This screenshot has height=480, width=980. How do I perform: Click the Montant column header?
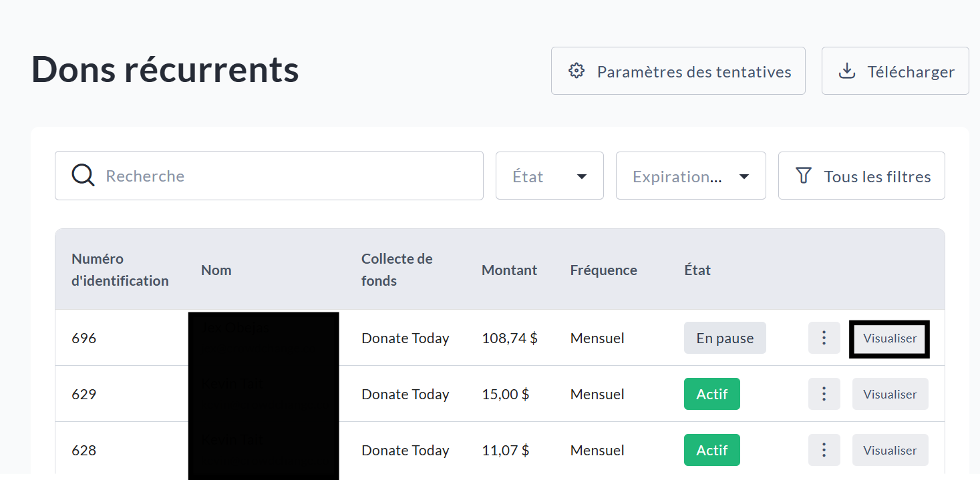tap(509, 270)
